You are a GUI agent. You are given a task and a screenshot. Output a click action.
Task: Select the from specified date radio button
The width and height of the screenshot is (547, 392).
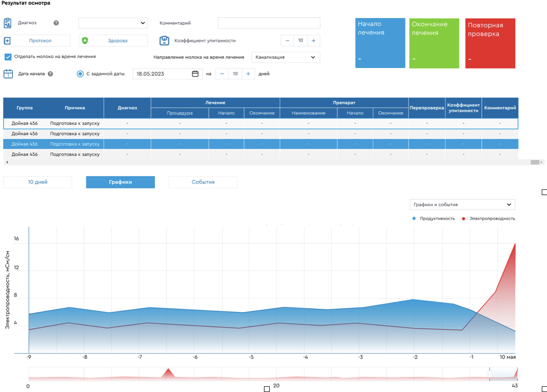point(80,74)
